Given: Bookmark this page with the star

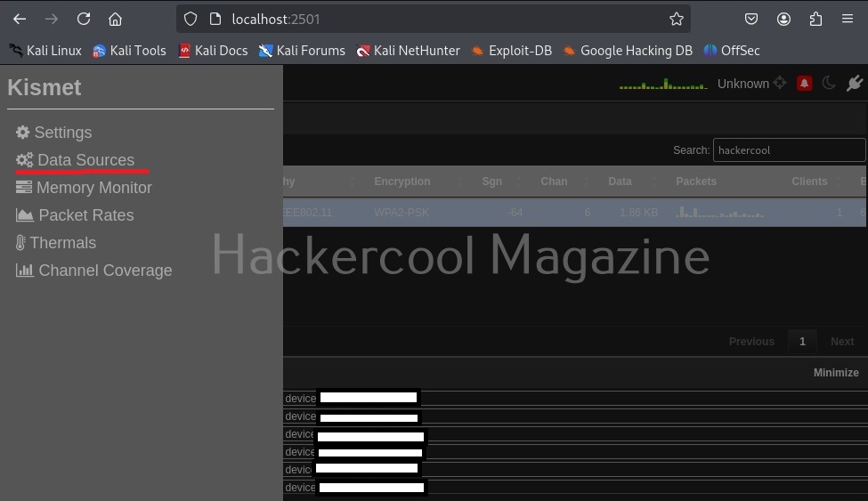Looking at the screenshot, I should coord(676,20).
